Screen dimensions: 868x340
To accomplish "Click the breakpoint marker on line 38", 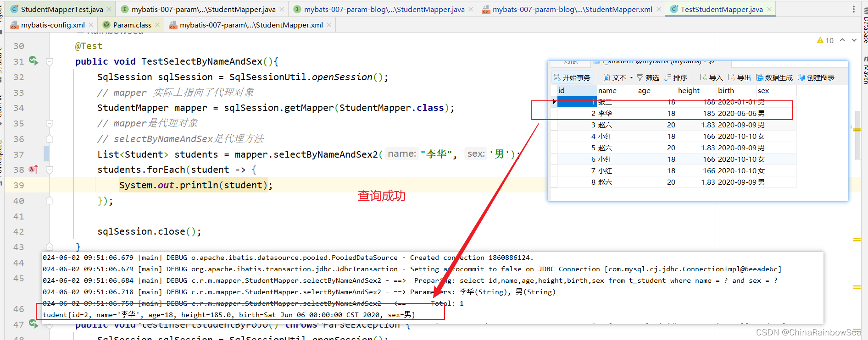I will tap(33, 170).
